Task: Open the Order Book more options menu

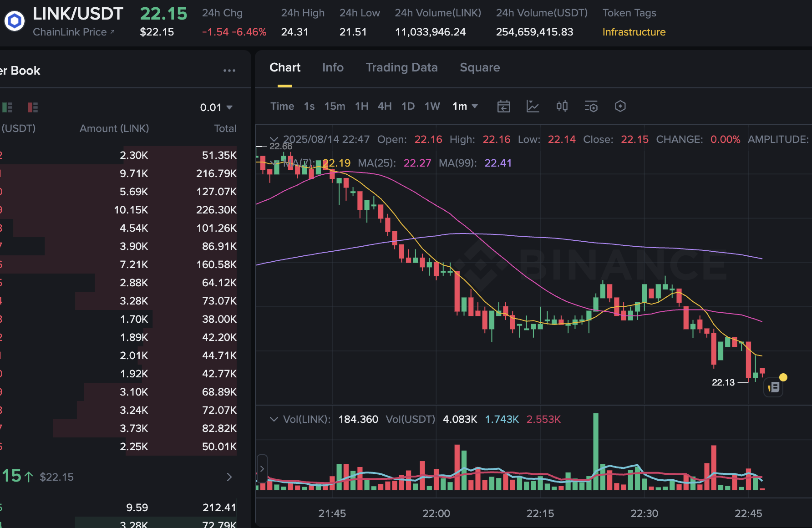Action: (229, 71)
